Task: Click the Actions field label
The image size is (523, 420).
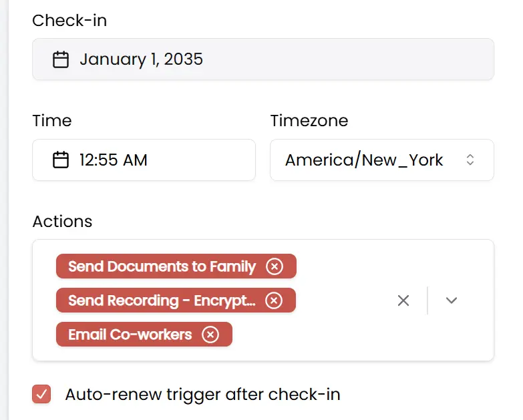Action: pyautogui.click(x=62, y=221)
